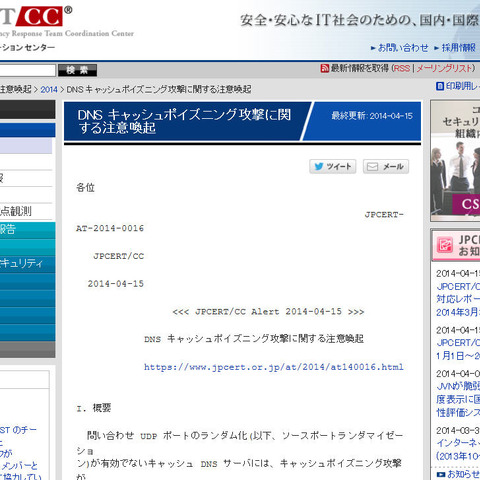Click the I. 概要 section heading
The width and height of the screenshot is (480, 480).
94,408
